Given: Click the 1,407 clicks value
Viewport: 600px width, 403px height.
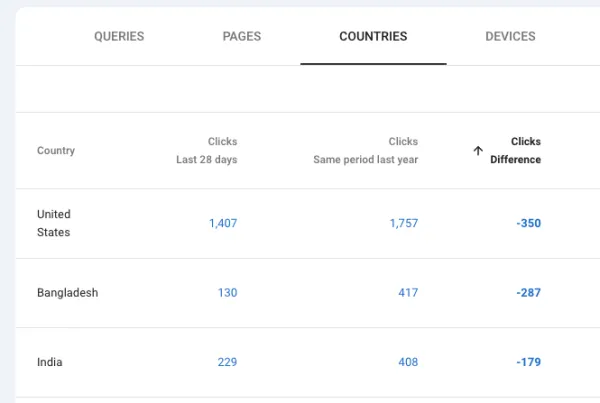Looking at the screenshot, I should [x=223, y=223].
